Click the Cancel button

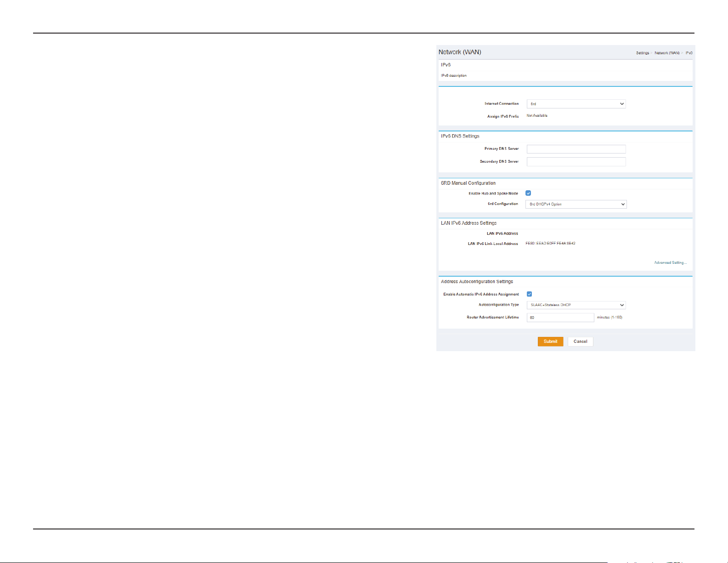pos(581,341)
